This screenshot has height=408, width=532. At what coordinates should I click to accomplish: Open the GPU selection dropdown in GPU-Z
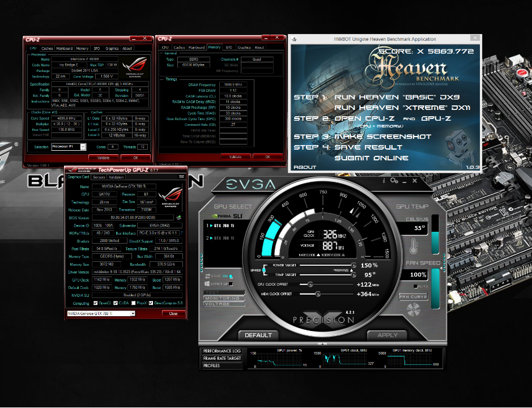coord(101,313)
